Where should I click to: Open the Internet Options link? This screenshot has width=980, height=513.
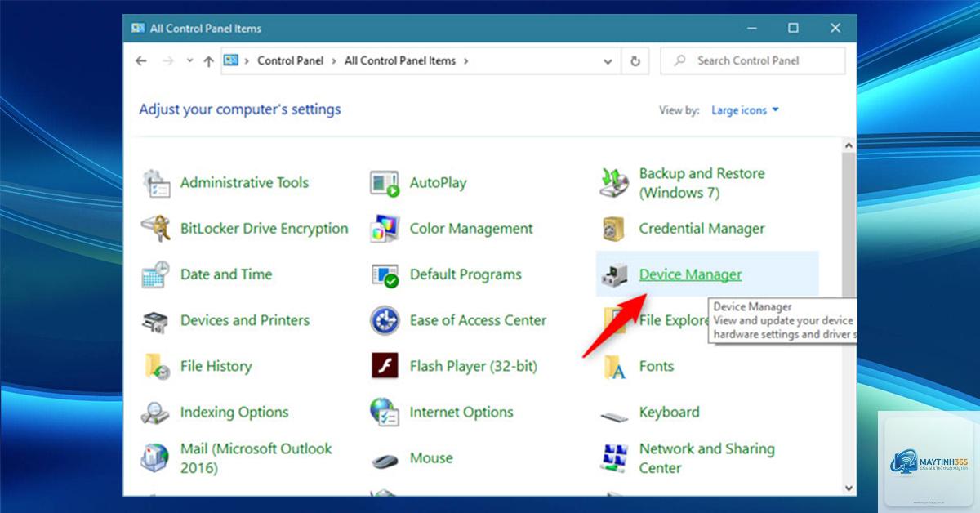point(461,412)
